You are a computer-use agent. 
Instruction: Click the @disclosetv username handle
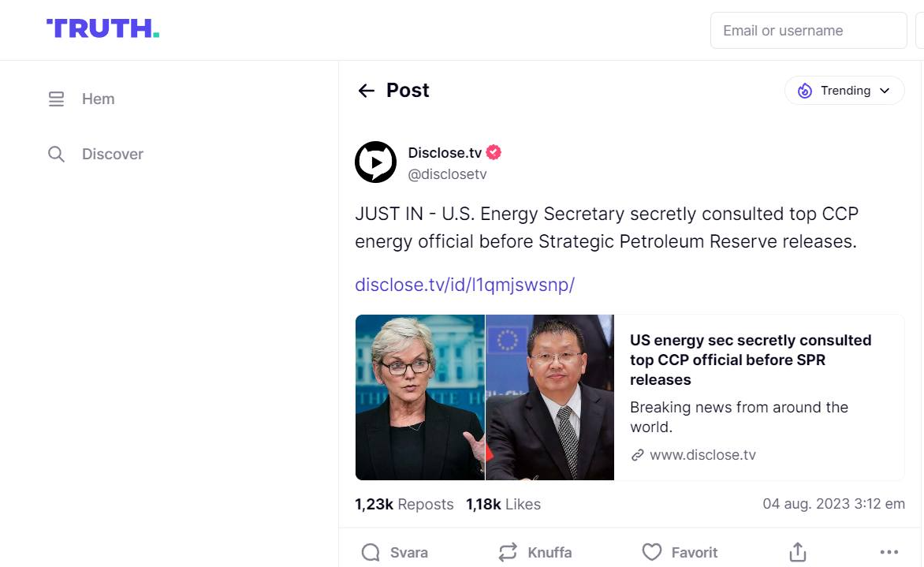447,174
